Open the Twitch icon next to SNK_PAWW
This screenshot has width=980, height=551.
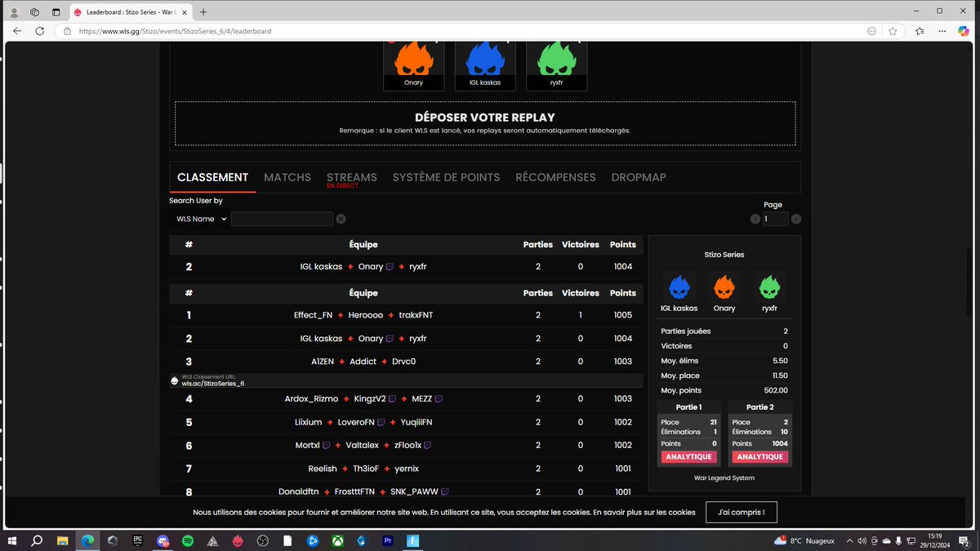coord(445,492)
